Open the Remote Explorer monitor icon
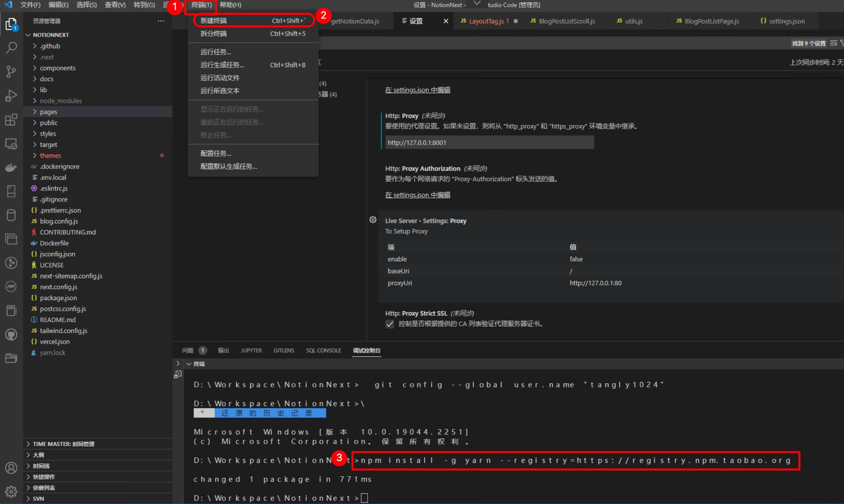The height and width of the screenshot is (504, 844). 11,143
